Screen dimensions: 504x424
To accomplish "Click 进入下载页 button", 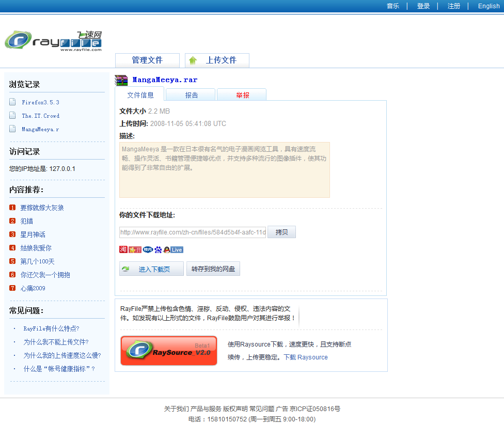I will coord(151,269).
